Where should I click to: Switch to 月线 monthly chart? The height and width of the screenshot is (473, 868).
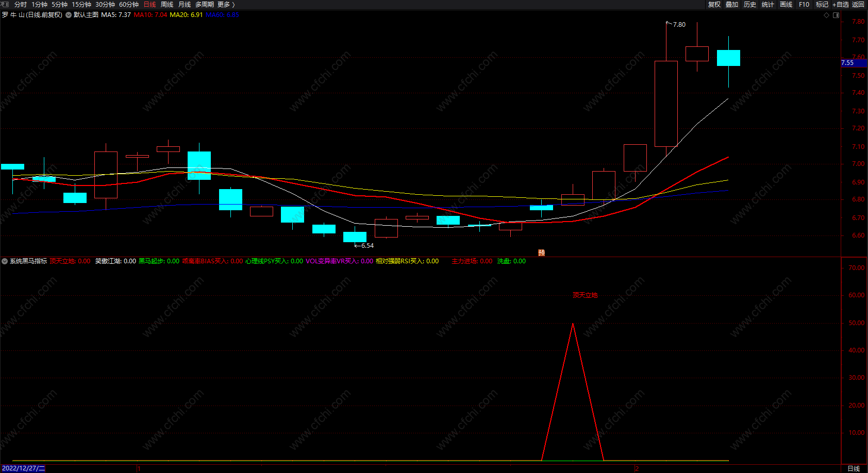point(185,5)
